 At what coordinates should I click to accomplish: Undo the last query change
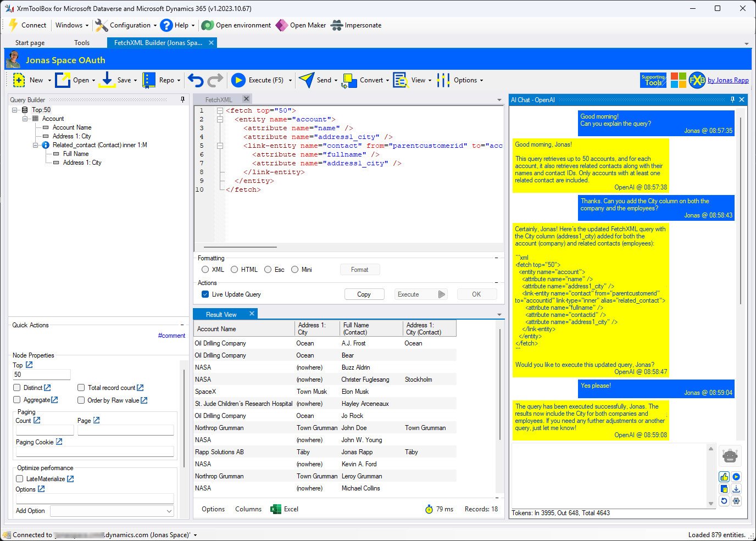coord(196,80)
